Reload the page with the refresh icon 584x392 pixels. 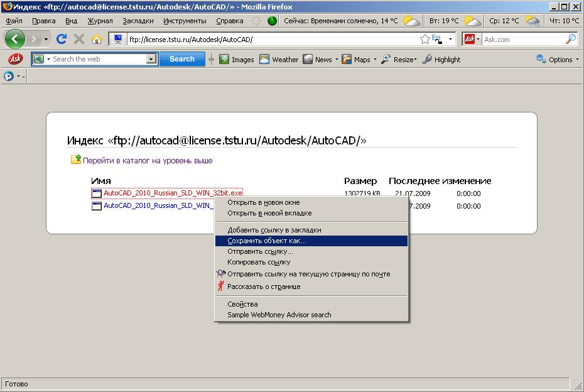pyautogui.click(x=62, y=39)
